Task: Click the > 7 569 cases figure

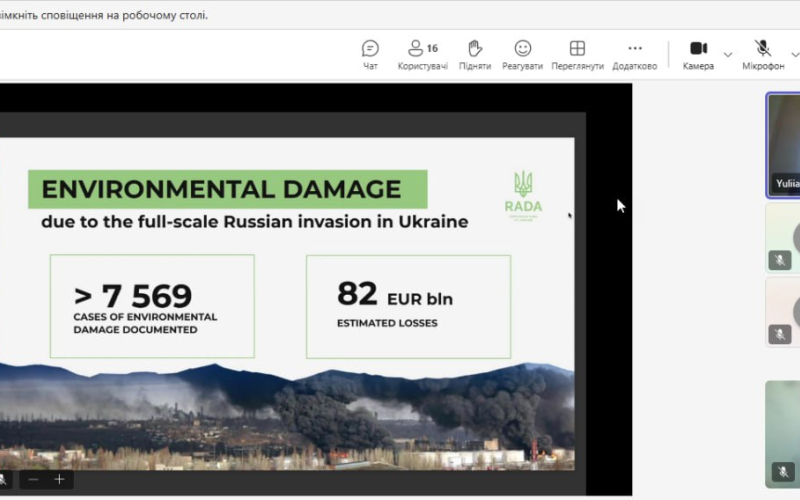Action: pos(133,295)
